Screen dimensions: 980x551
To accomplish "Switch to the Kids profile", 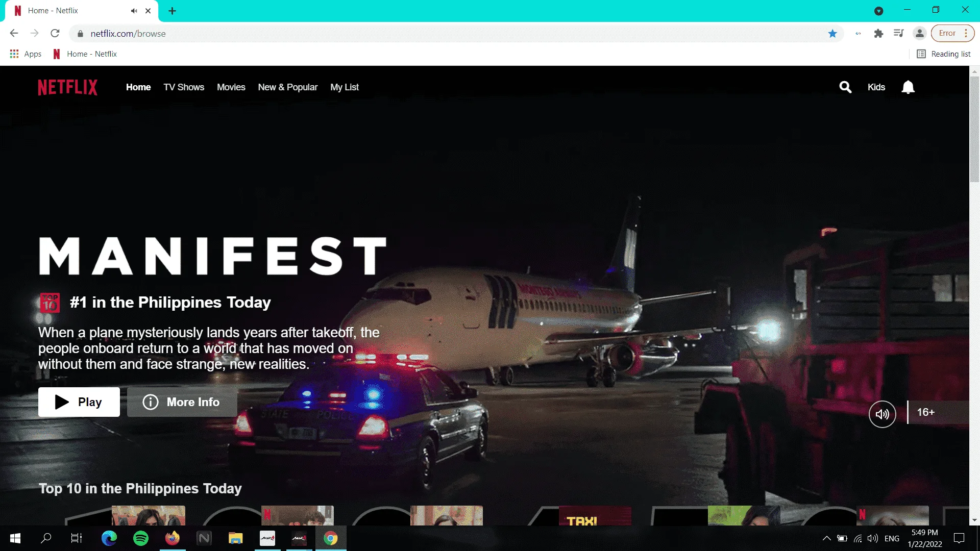I will [x=876, y=87].
